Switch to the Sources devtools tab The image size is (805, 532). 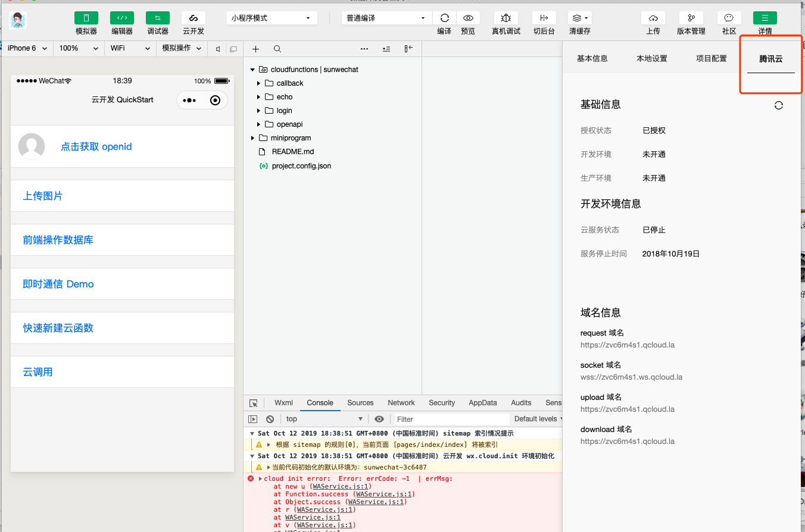point(360,403)
